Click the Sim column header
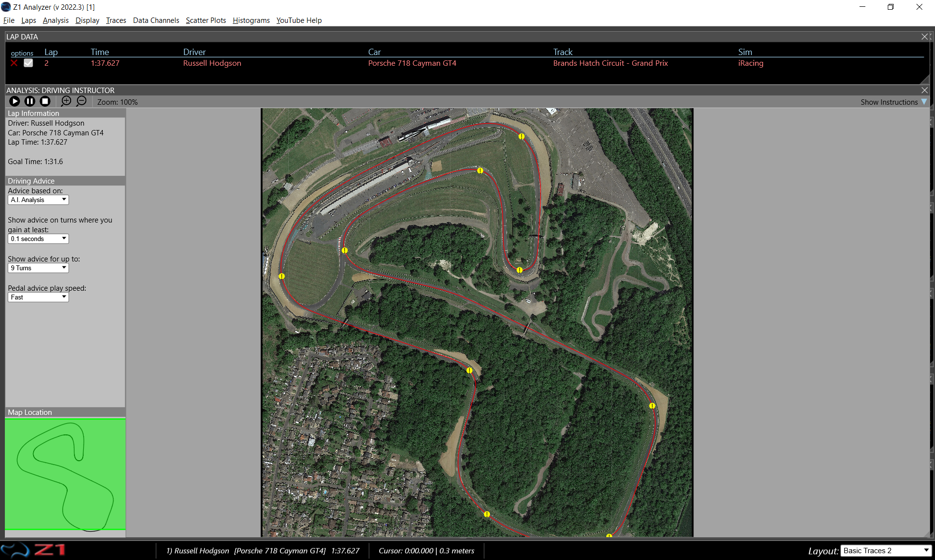 pyautogui.click(x=745, y=52)
